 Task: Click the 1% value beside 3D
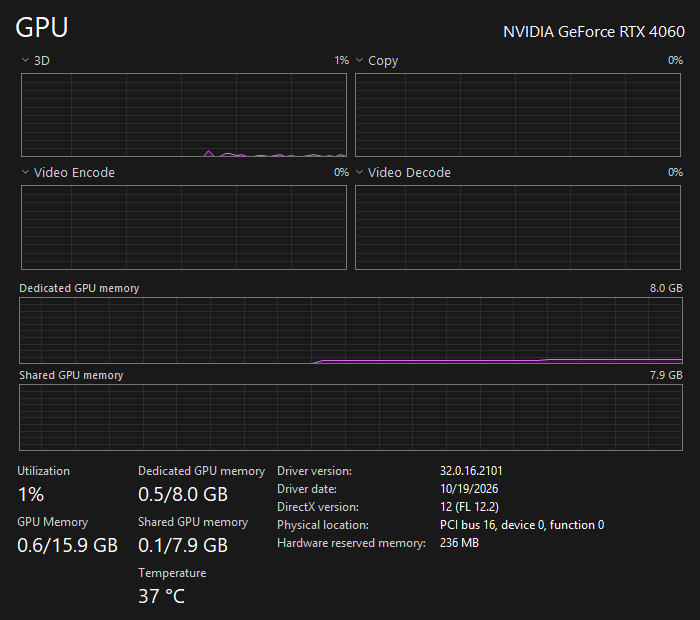[x=342, y=60]
